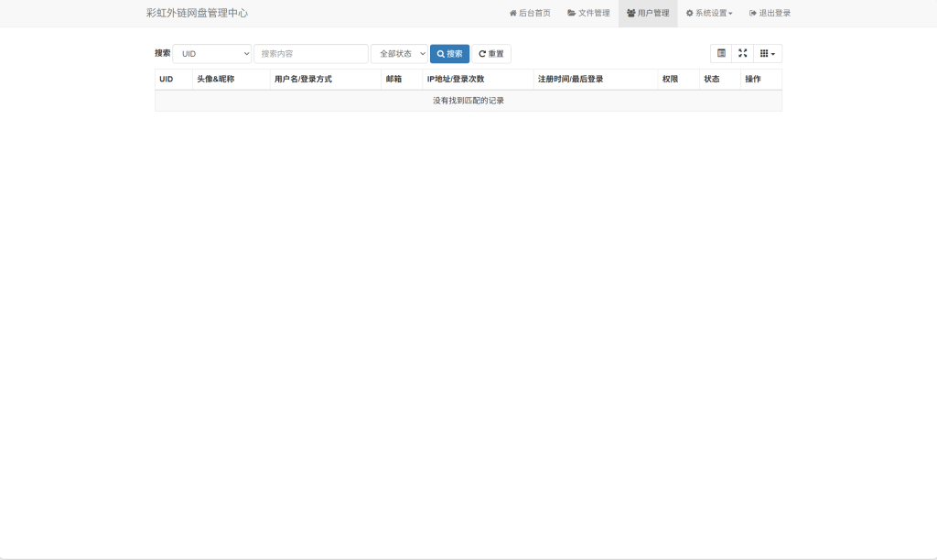The width and height of the screenshot is (937, 560).
Task: Go to 后台首页 in the navigation bar
Action: click(533, 13)
